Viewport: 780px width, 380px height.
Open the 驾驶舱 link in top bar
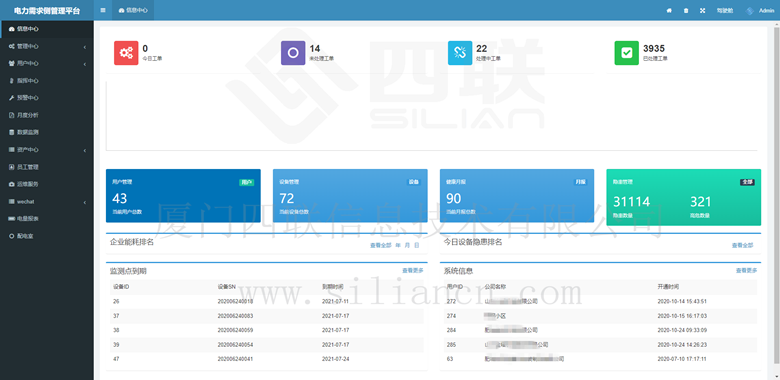coord(725,10)
